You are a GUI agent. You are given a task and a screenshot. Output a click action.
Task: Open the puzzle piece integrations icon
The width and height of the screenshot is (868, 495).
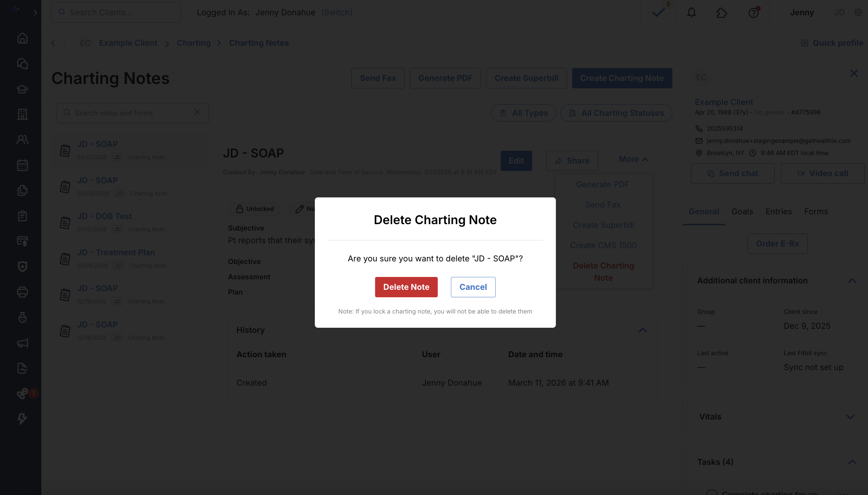point(721,13)
